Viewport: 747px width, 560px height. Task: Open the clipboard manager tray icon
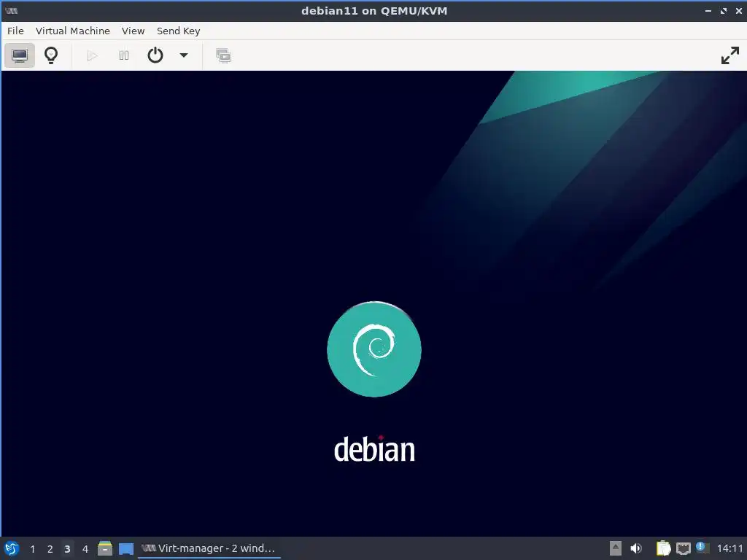tap(663, 548)
